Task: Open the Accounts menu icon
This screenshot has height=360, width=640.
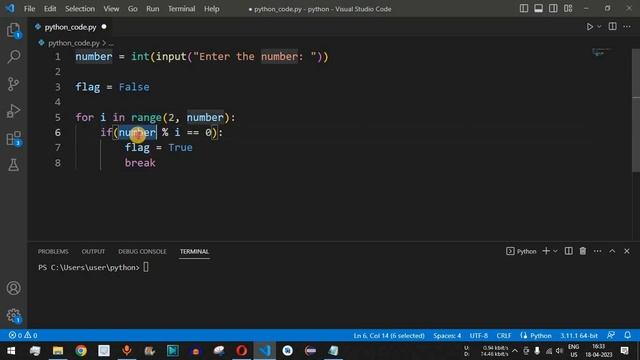Action: pos(13,288)
